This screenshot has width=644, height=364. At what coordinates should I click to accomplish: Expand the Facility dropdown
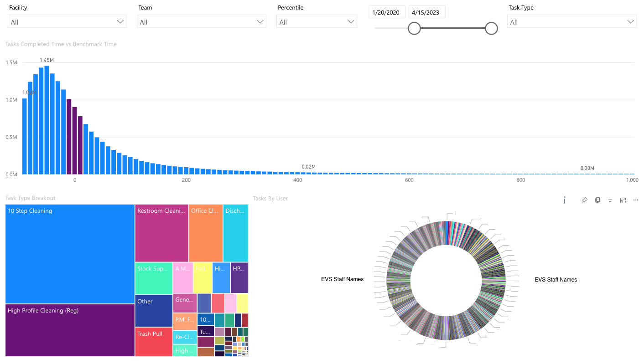(67, 22)
